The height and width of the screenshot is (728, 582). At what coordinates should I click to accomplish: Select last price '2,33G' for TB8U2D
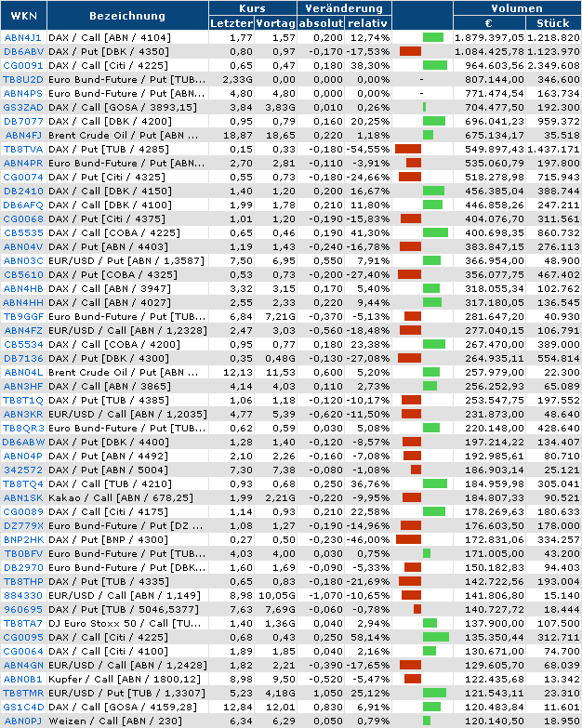[238, 79]
